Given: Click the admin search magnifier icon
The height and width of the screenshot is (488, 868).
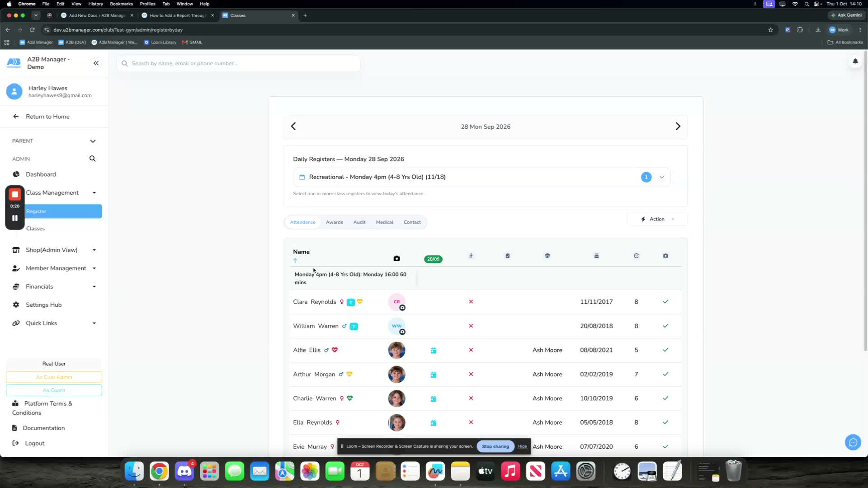Looking at the screenshot, I should 93,159.
